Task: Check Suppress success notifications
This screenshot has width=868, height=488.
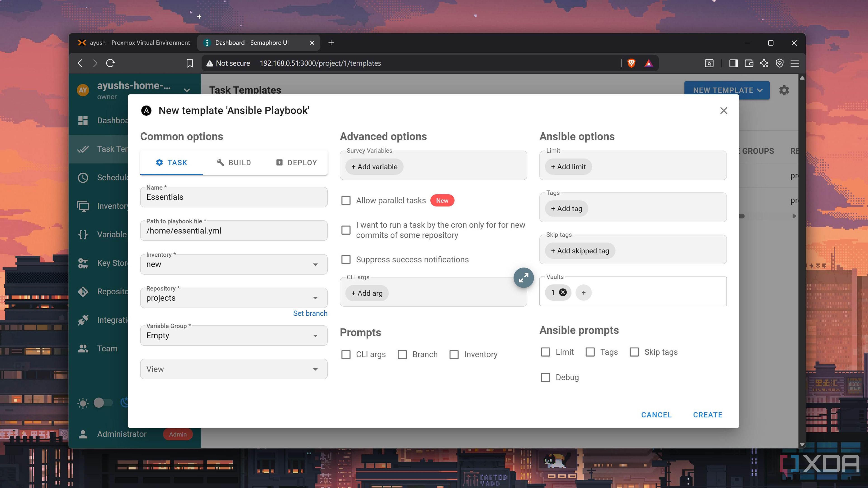Action: [346, 259]
